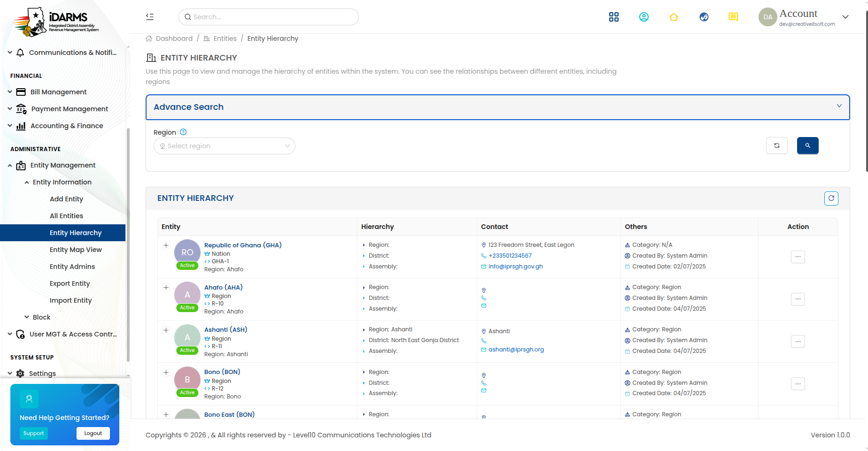The height and width of the screenshot is (451, 868).
Task: Open Add Entity menu item
Action: point(66,199)
